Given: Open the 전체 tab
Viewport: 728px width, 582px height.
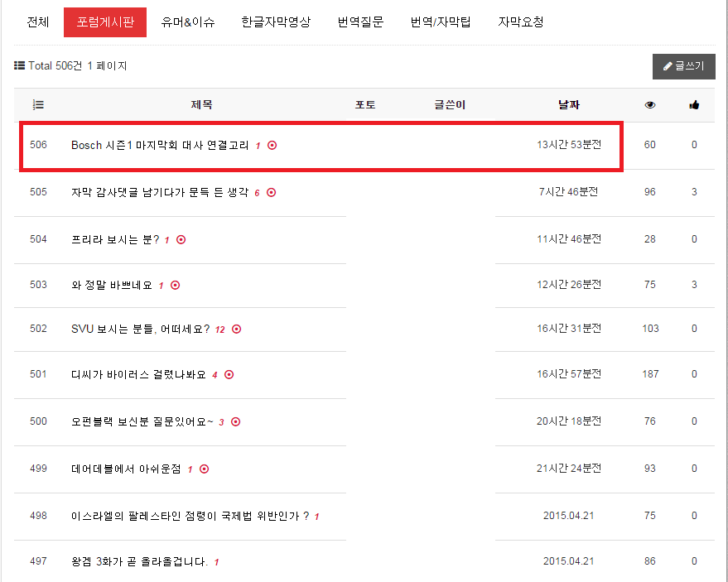Looking at the screenshot, I should pyautogui.click(x=37, y=22).
